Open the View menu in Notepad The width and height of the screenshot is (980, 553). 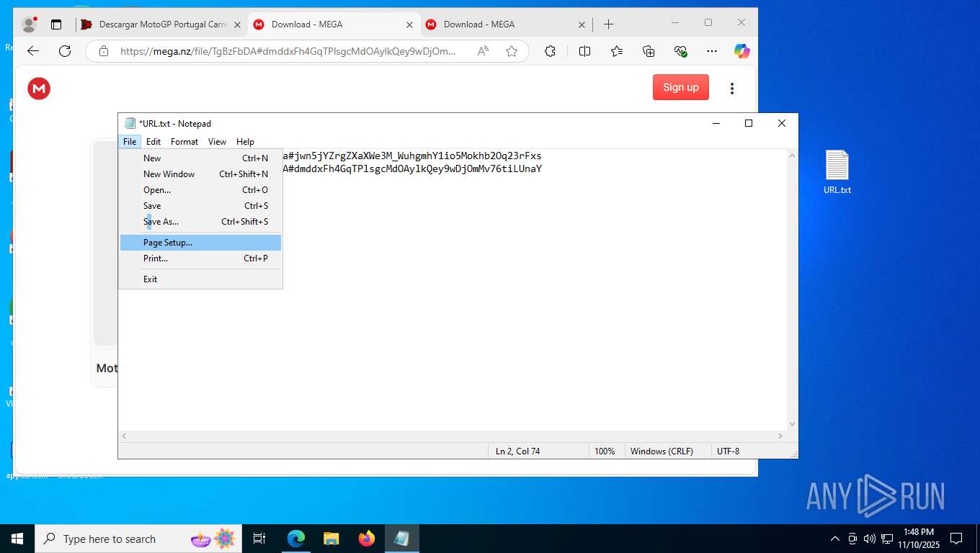point(217,142)
